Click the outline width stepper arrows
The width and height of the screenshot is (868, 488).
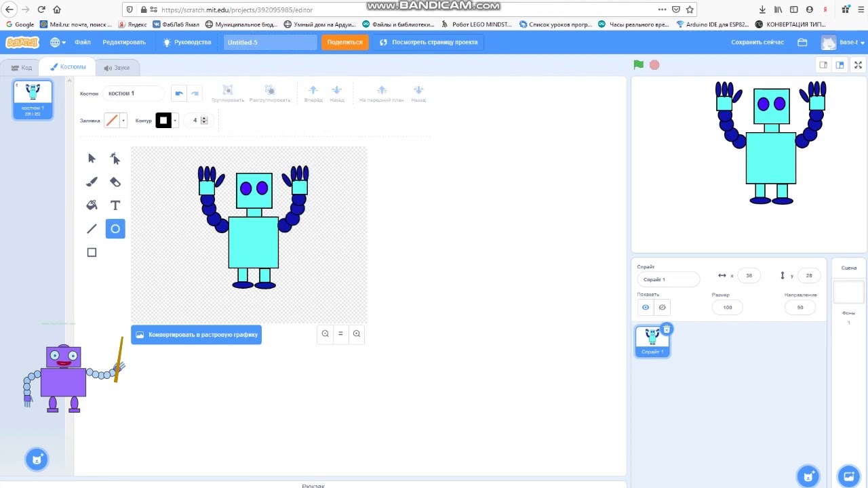click(x=204, y=121)
